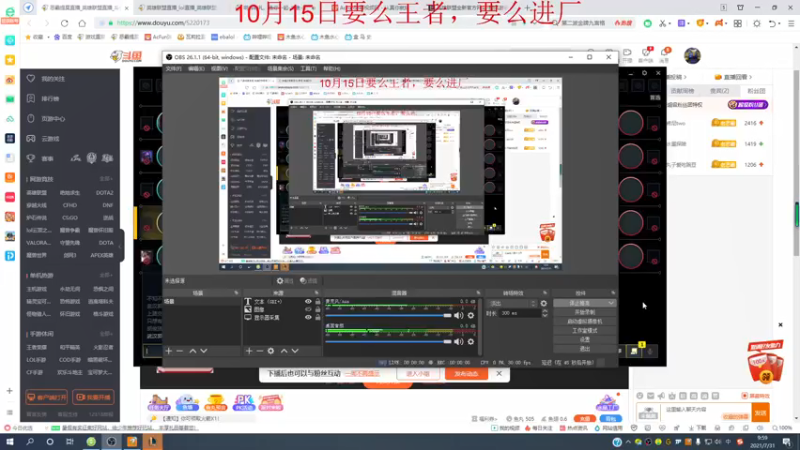Expand 全部 for the 手游休闲 category
800x450 pixels.
[106, 334]
